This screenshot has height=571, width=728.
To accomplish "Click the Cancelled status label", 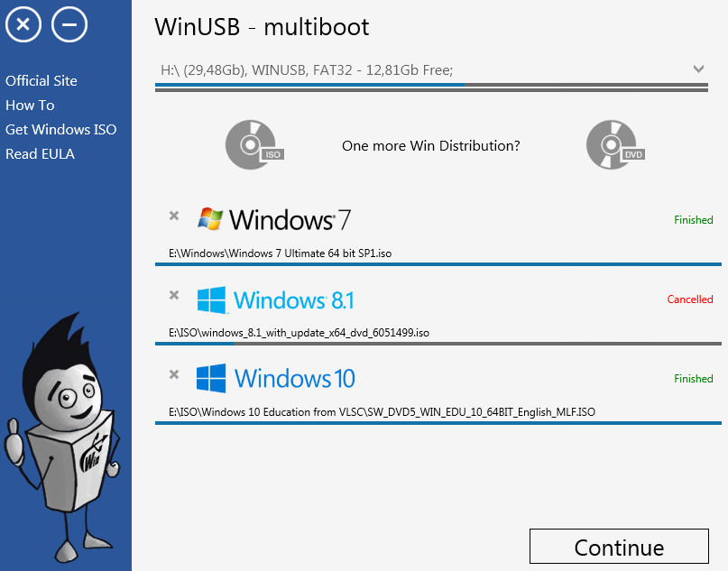I will tap(689, 299).
